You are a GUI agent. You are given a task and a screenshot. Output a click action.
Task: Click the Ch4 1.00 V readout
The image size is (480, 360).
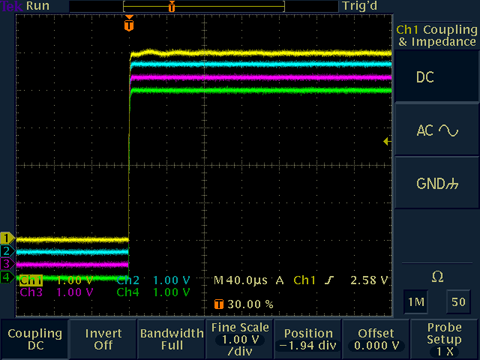click(153, 292)
